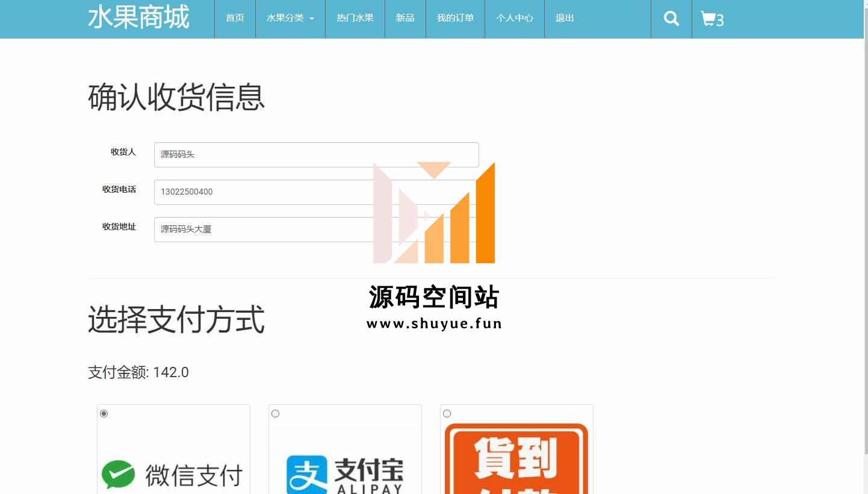Open the 新品 page
868x494 pixels.
click(405, 19)
